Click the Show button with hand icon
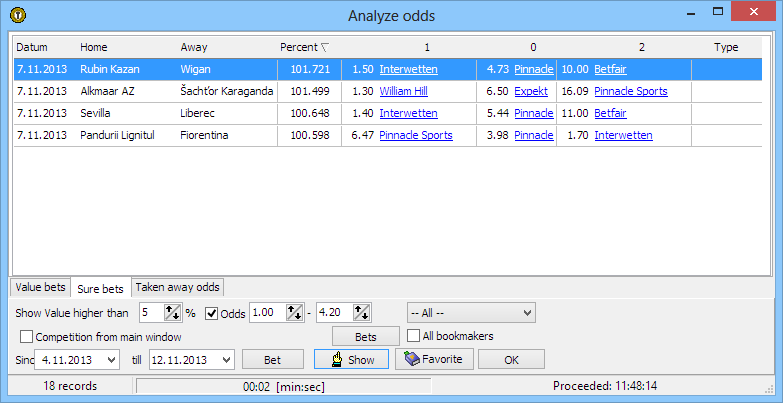 tap(351, 359)
